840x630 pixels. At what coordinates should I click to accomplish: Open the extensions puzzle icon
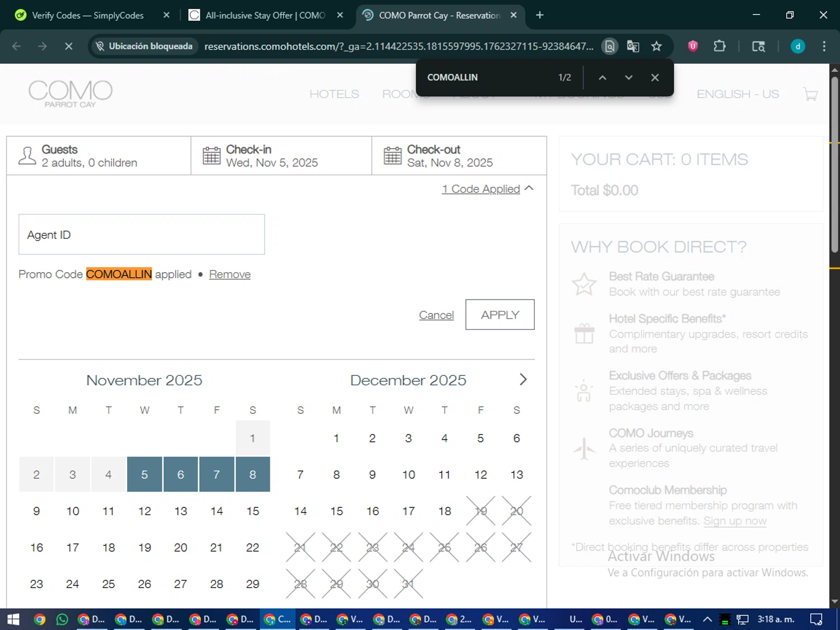[x=720, y=46]
